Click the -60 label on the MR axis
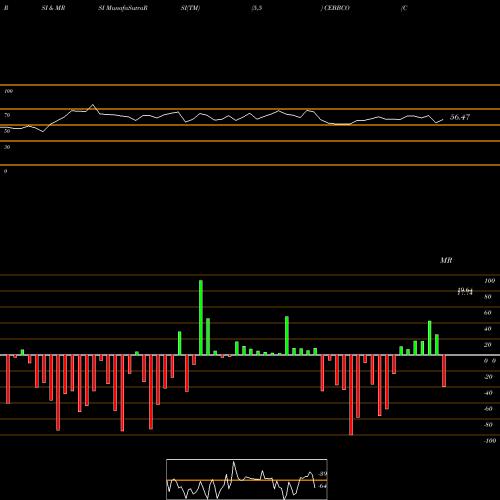This screenshot has width=500, height=500. coord(488,409)
